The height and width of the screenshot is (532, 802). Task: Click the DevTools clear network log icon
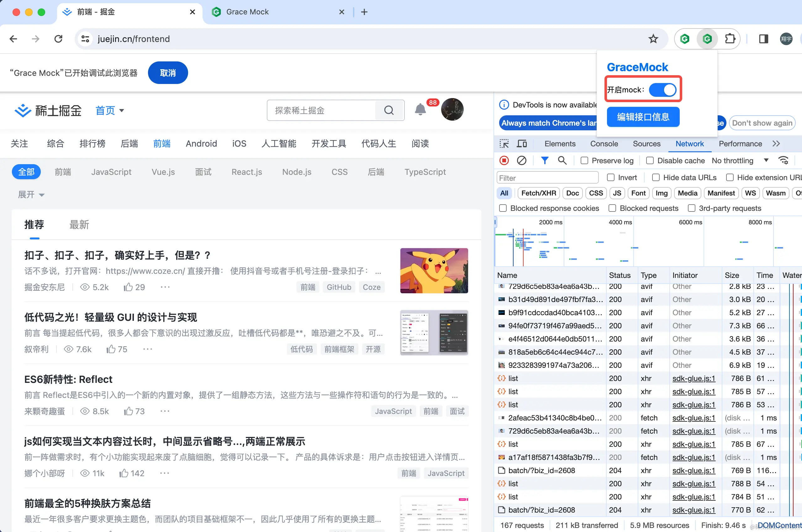pyautogui.click(x=521, y=160)
